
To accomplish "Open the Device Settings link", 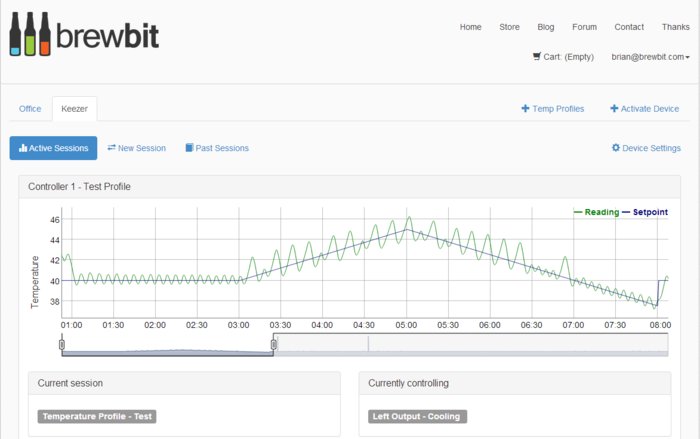I will 646,148.
